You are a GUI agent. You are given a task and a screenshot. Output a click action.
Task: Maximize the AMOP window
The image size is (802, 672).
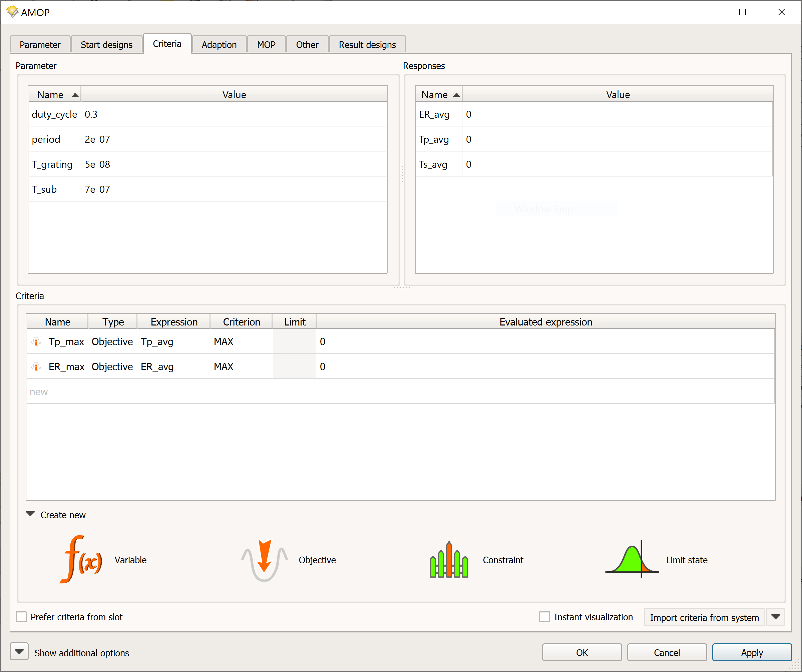[742, 12]
